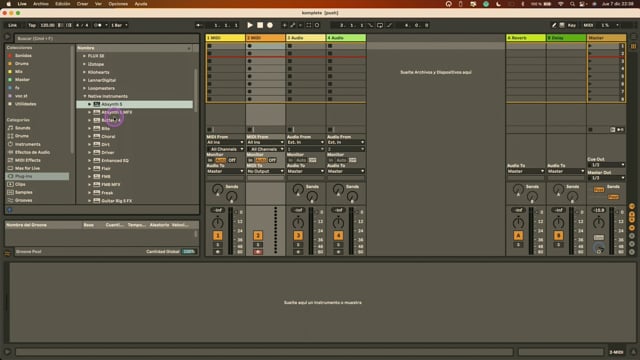Click the browser search field

tap(106, 38)
